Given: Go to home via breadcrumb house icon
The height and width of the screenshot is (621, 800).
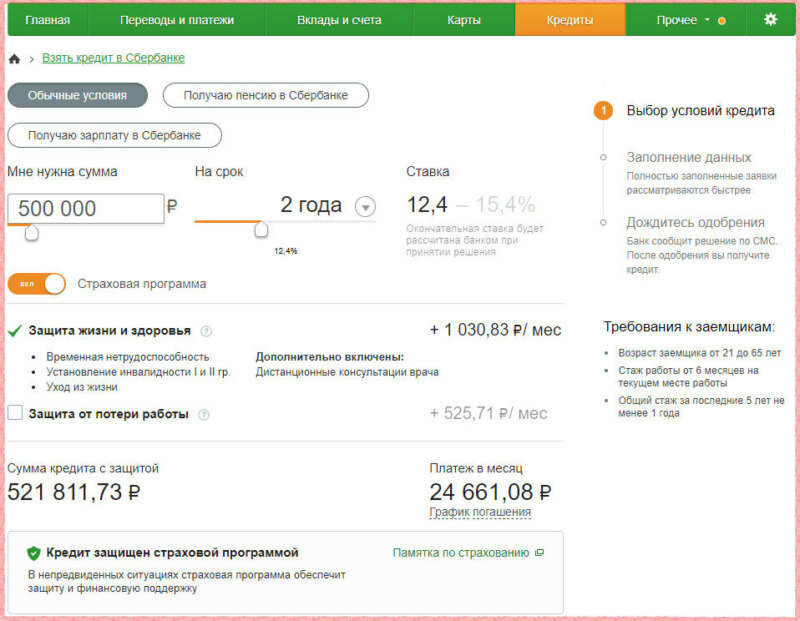Looking at the screenshot, I should point(14,59).
